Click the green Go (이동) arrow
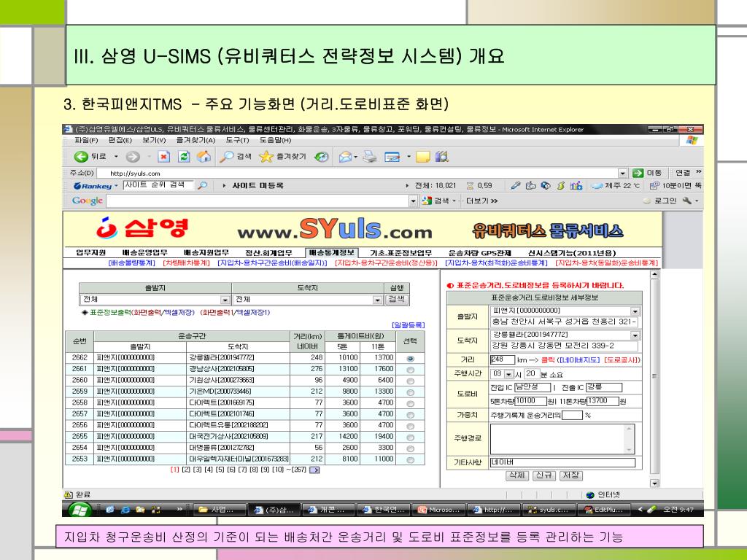 pyautogui.click(x=638, y=173)
